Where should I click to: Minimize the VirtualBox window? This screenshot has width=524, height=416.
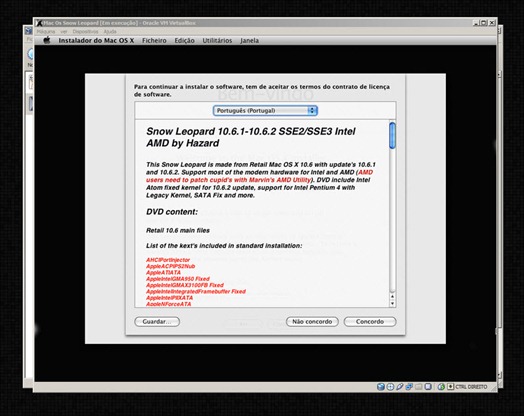(476, 23)
